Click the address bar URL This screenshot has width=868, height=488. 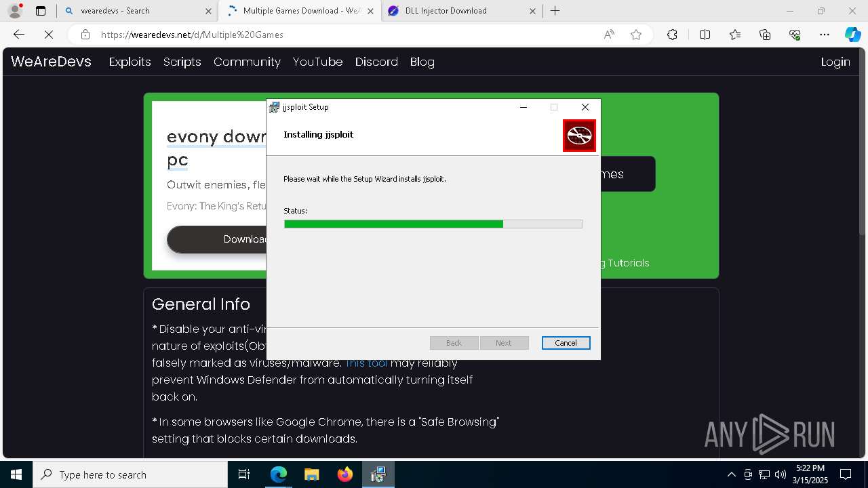(x=192, y=35)
